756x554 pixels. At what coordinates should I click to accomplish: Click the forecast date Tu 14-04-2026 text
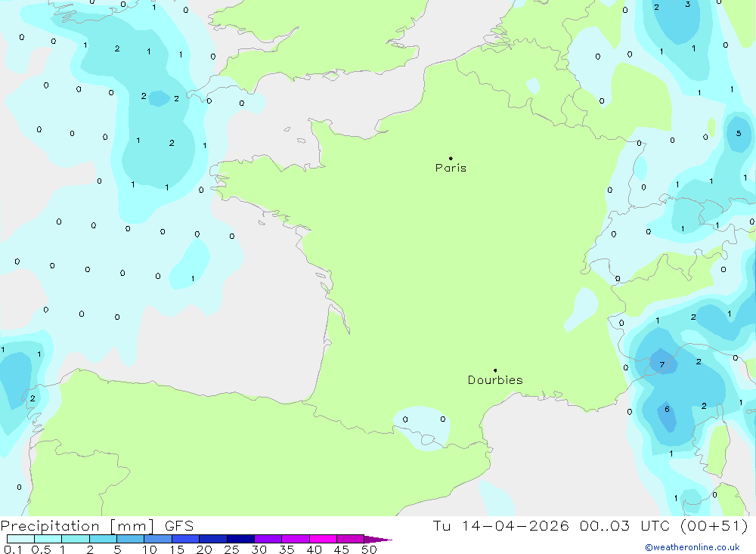pos(500,525)
